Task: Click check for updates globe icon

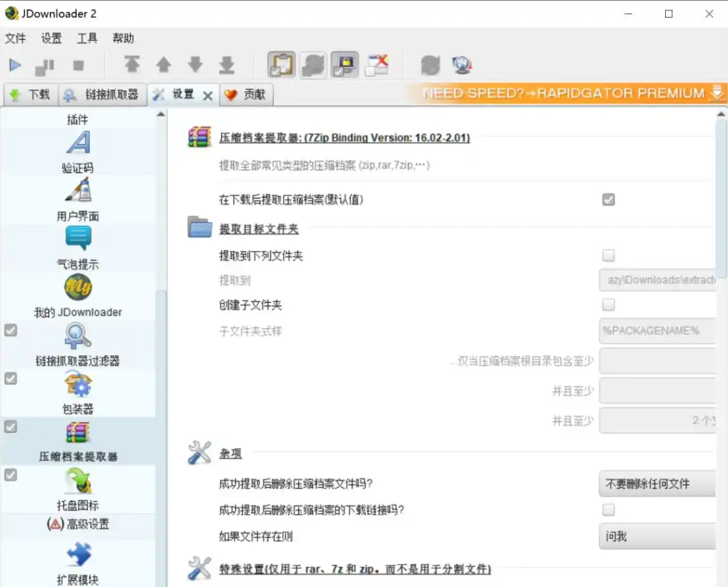Action: coord(462,65)
